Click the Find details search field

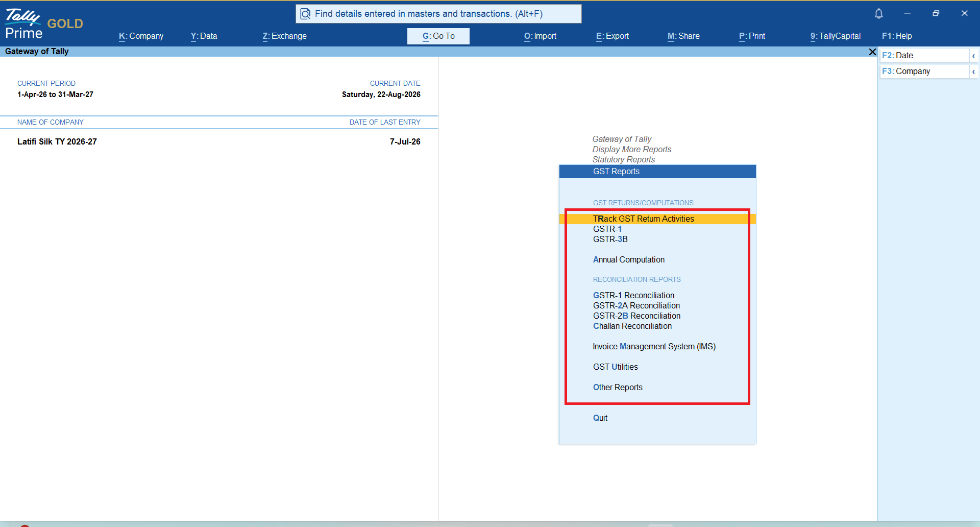click(x=438, y=14)
